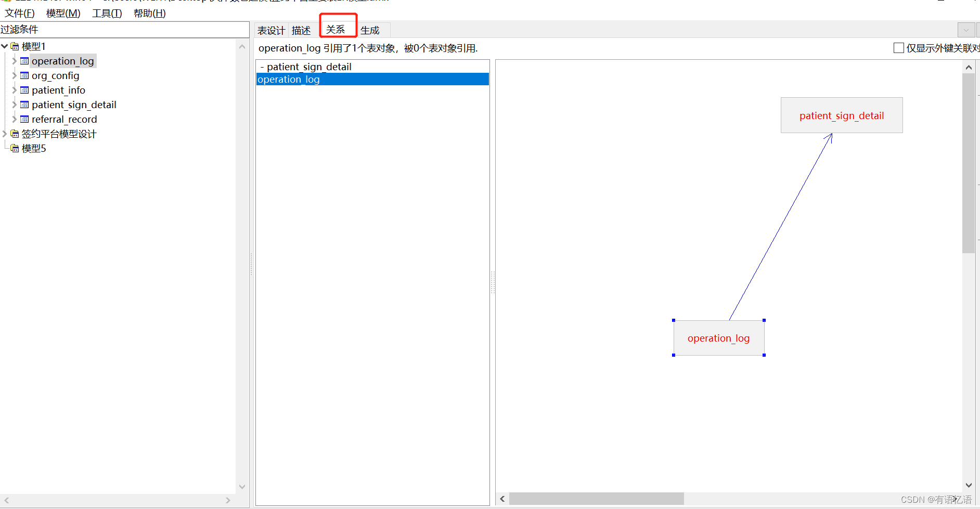
Task: Open the 模型(M) menu
Action: pyautogui.click(x=63, y=13)
